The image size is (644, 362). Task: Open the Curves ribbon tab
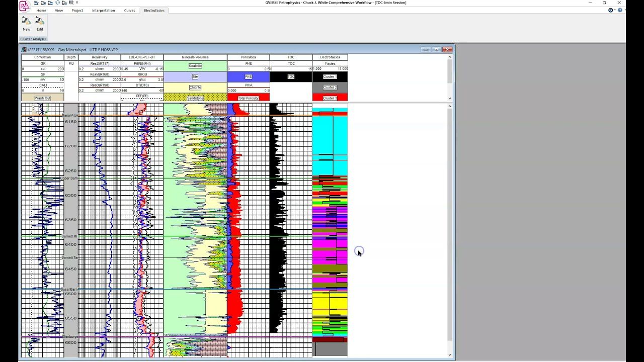point(129,10)
